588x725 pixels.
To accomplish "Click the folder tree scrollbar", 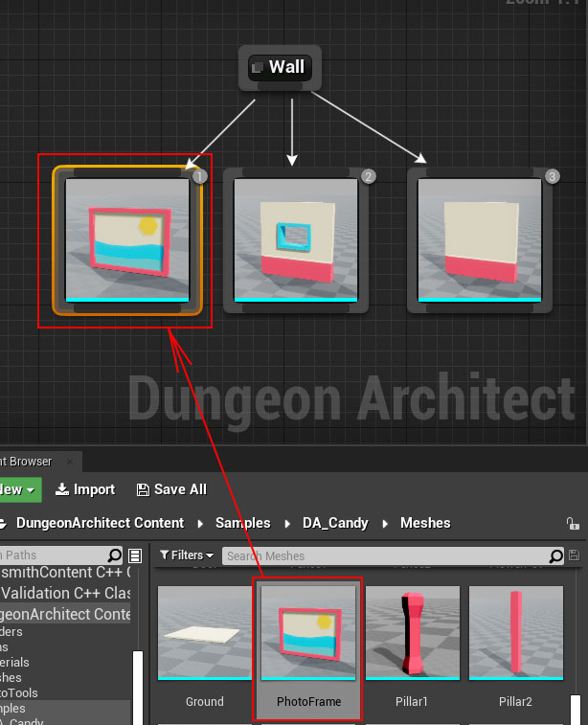I will (138, 688).
